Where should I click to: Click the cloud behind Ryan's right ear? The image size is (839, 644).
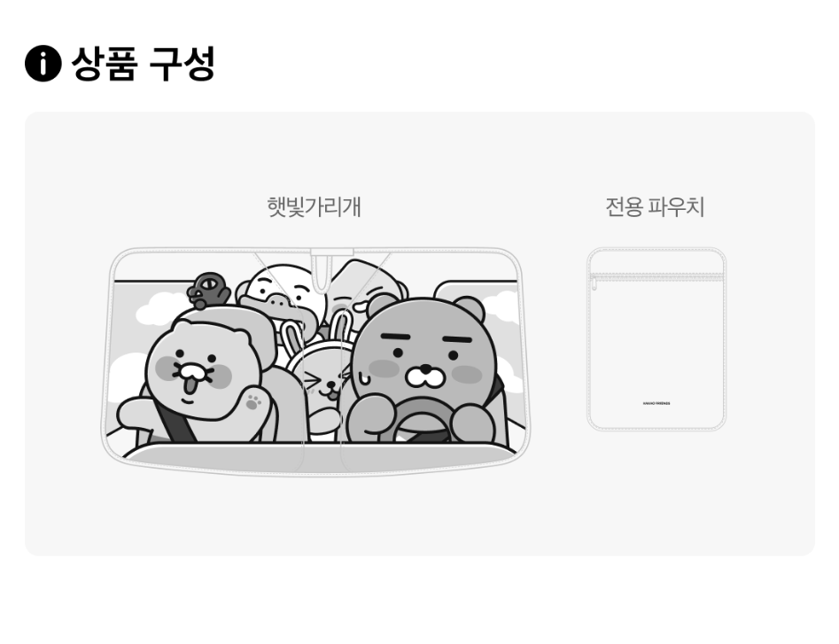coord(501,307)
